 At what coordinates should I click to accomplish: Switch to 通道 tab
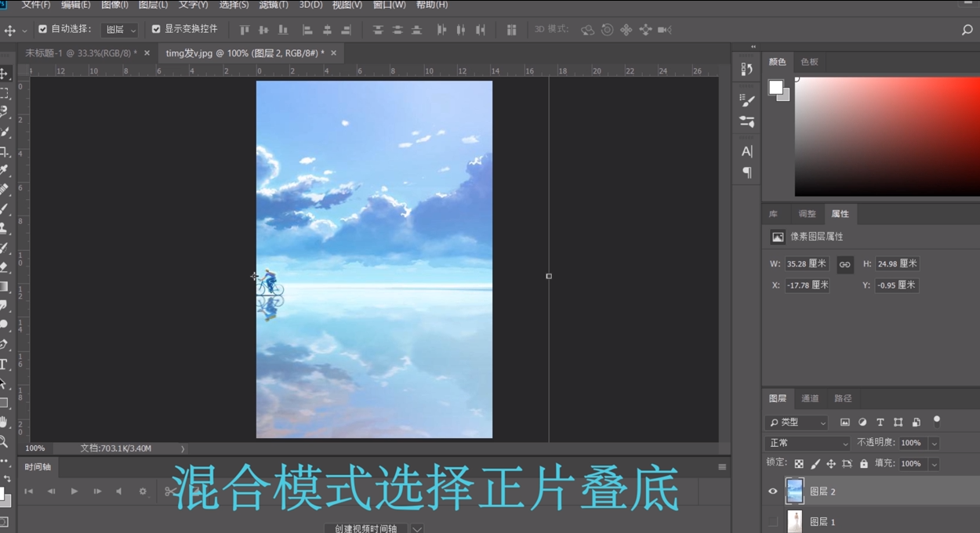click(810, 398)
